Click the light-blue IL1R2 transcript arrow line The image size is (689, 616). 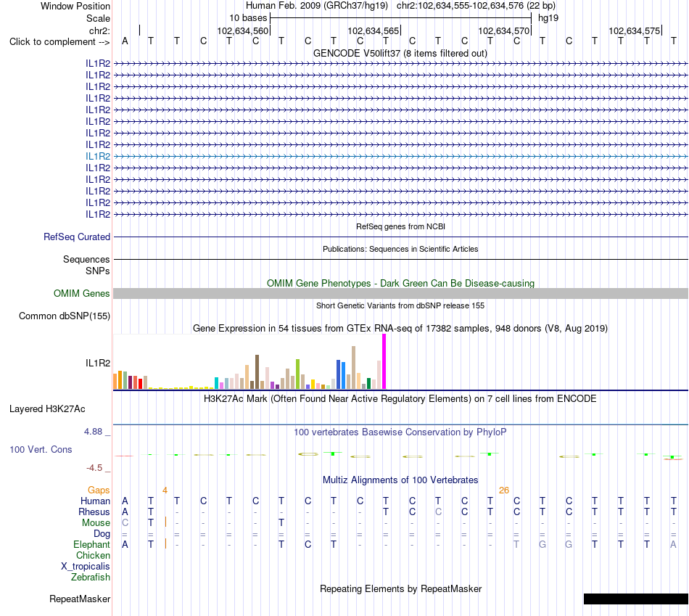point(400,156)
